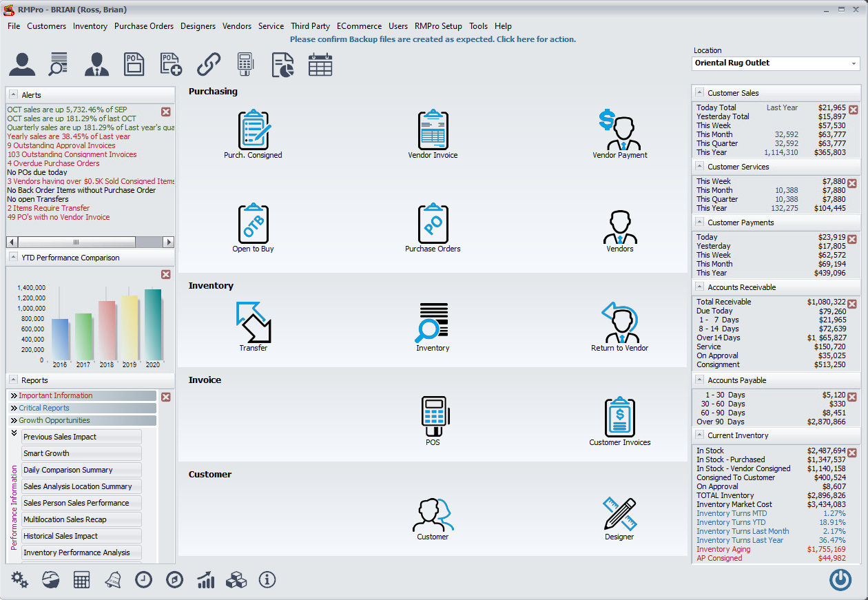Open the Inventory menu
This screenshot has height=600, width=868.
[90, 26]
